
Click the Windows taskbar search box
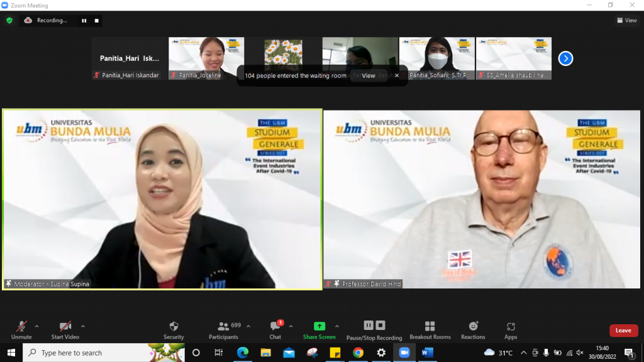pyautogui.click(x=104, y=353)
